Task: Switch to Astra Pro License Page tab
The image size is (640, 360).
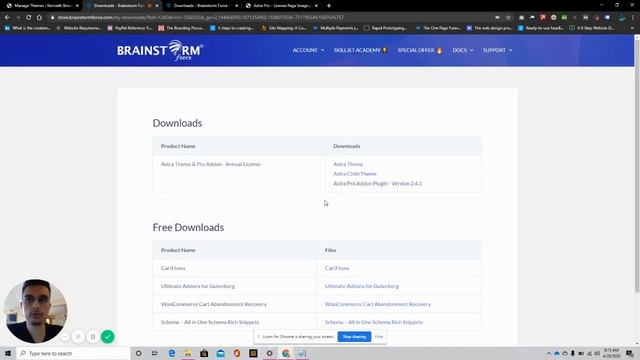Action: point(281,6)
